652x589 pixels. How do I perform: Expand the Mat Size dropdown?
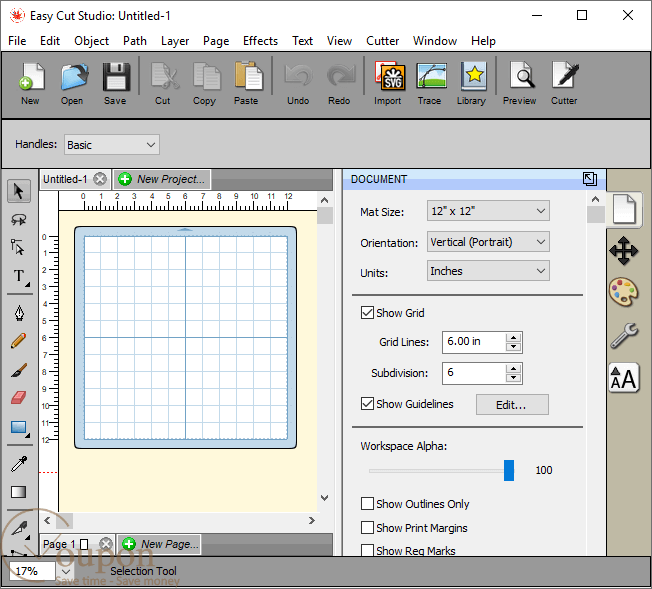pos(488,211)
